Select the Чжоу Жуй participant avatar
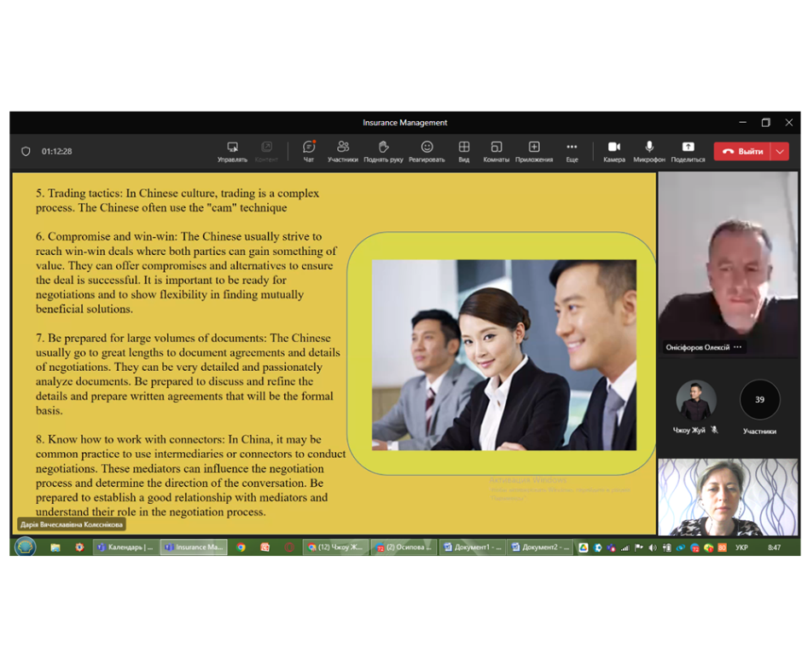 pyautogui.click(x=695, y=399)
